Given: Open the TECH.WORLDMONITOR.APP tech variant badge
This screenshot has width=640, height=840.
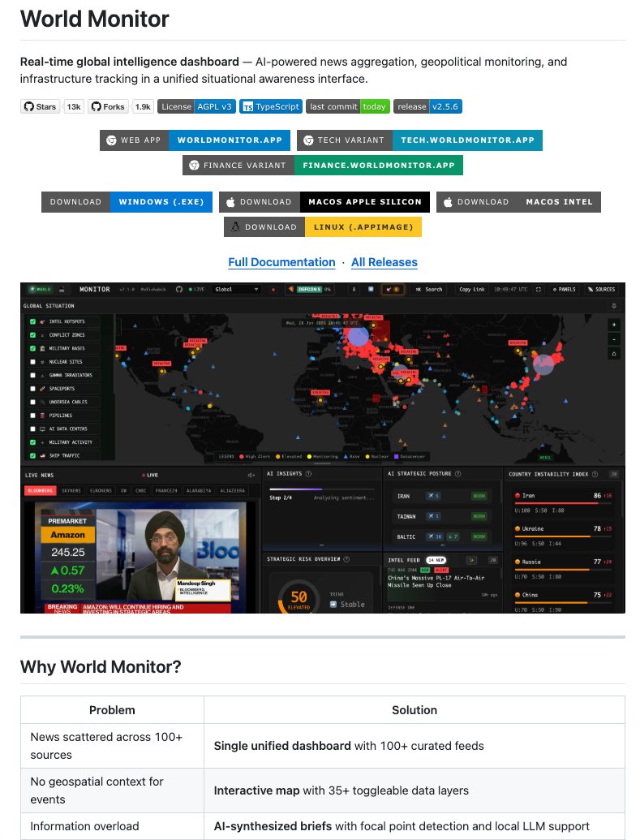Looking at the screenshot, I should [x=419, y=140].
